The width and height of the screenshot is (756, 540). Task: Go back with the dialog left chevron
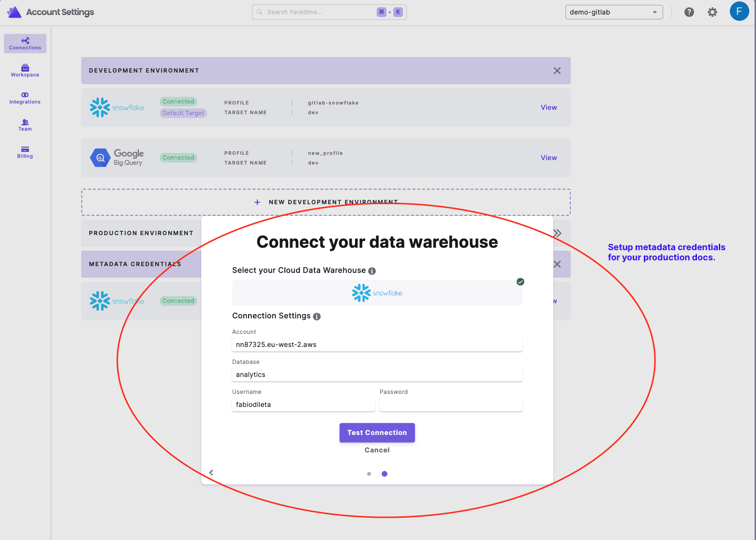(211, 473)
